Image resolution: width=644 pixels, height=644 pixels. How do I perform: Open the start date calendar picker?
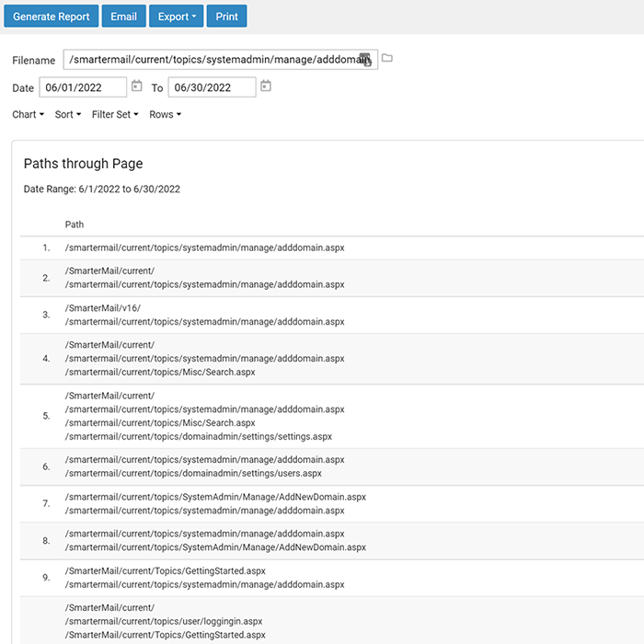(136, 86)
